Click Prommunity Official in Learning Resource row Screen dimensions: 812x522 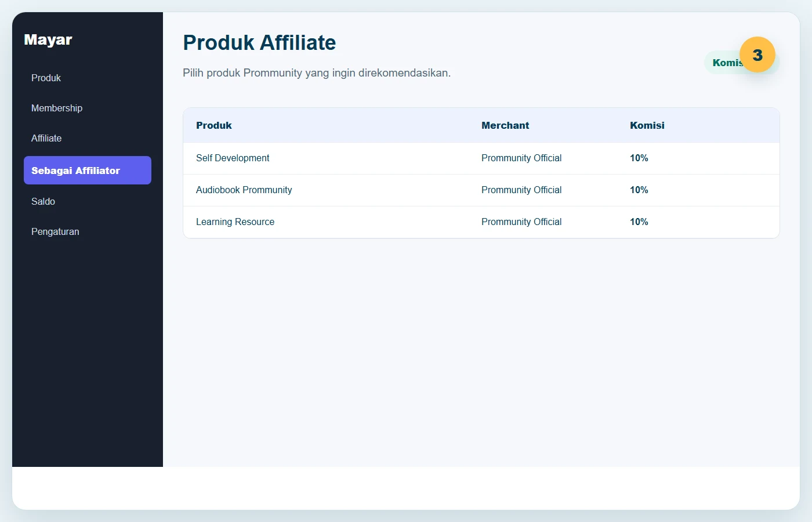[x=521, y=222]
